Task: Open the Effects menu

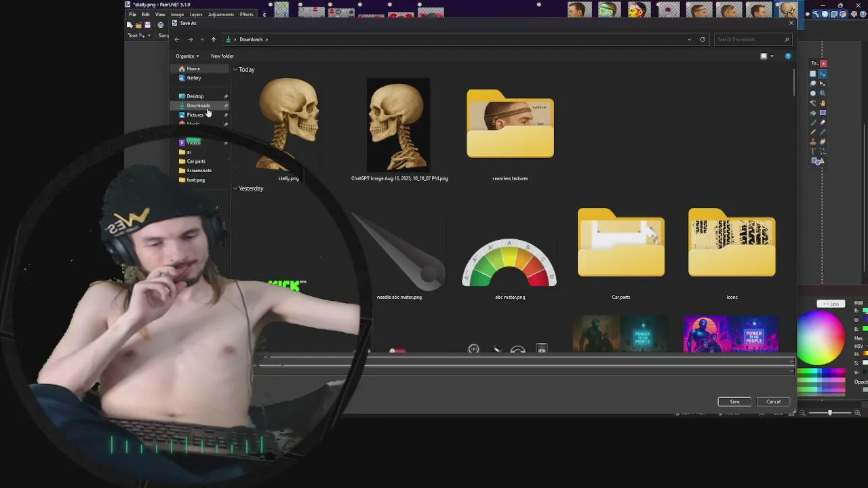Action: coord(247,14)
